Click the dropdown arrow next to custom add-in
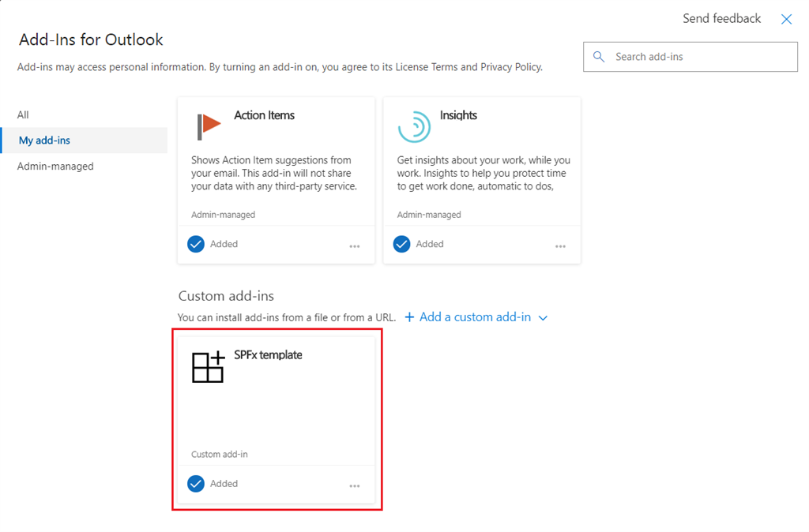The image size is (809, 532). (x=543, y=317)
